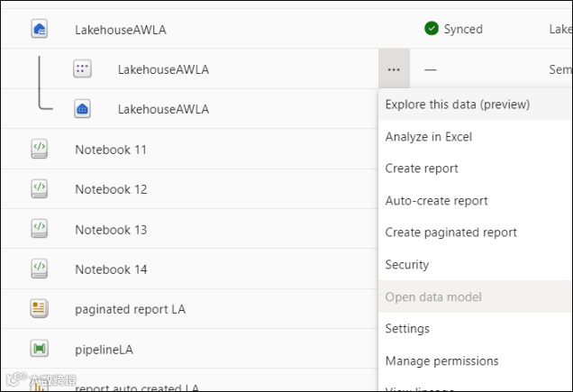Click the top-level LakehouseAWLA lakehouse icon
This screenshot has width=573, height=392.
(39, 30)
